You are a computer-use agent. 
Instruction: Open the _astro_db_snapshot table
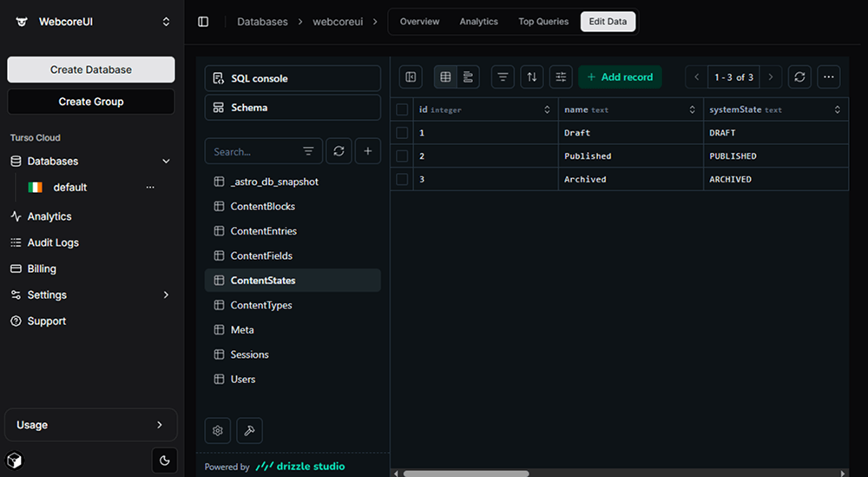pos(293,182)
